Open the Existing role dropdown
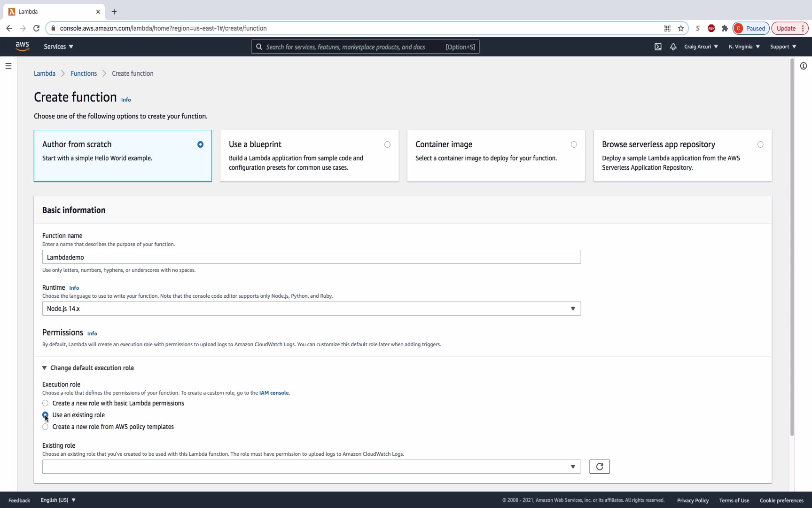The height and width of the screenshot is (508, 812). pos(312,467)
